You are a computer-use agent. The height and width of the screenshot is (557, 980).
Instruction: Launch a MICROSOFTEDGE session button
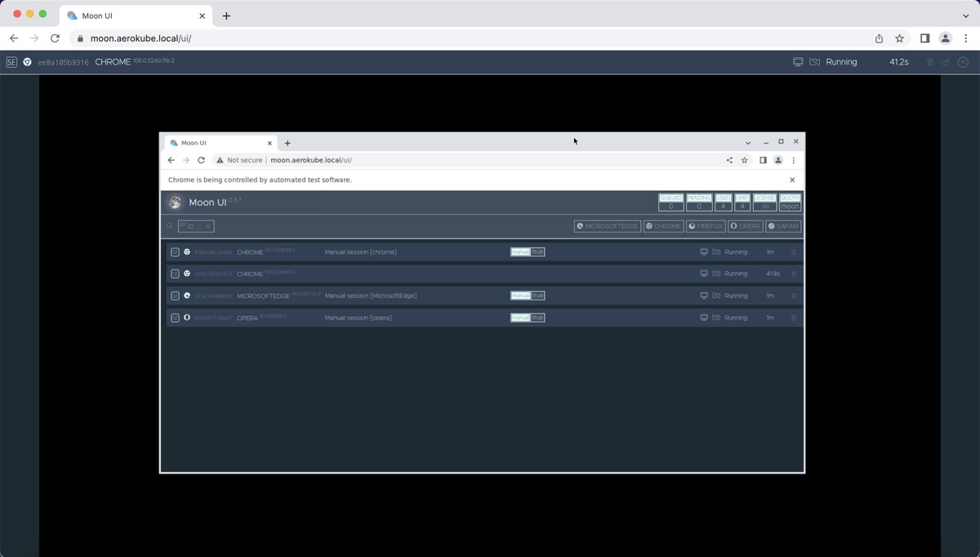pos(608,226)
